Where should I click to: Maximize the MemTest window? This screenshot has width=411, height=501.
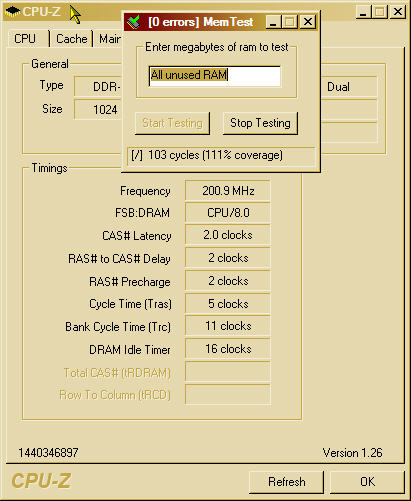click(x=290, y=22)
